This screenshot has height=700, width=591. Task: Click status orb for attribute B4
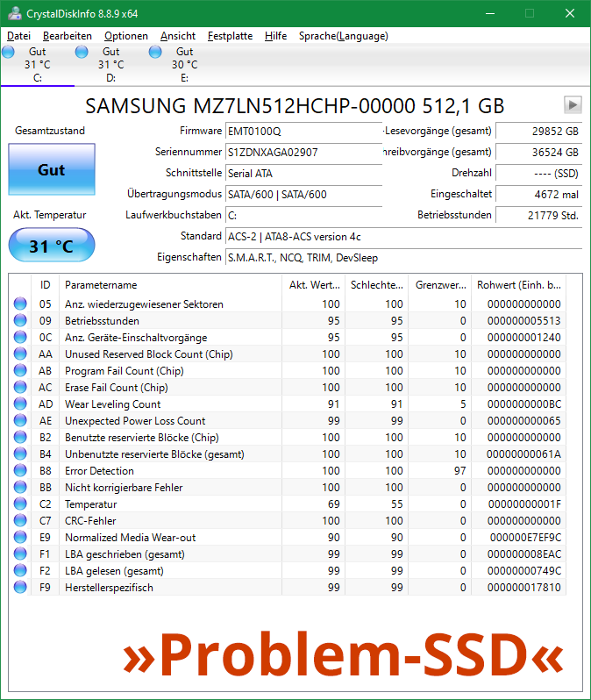(20, 454)
